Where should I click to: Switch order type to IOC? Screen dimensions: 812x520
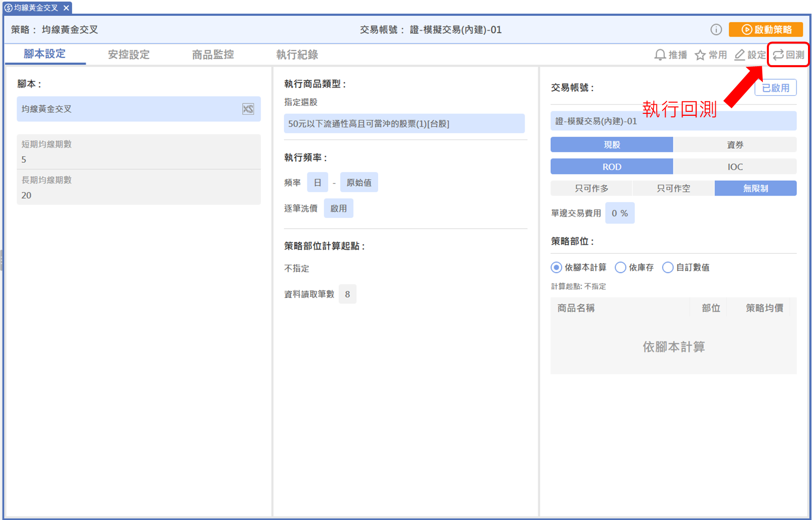click(735, 166)
